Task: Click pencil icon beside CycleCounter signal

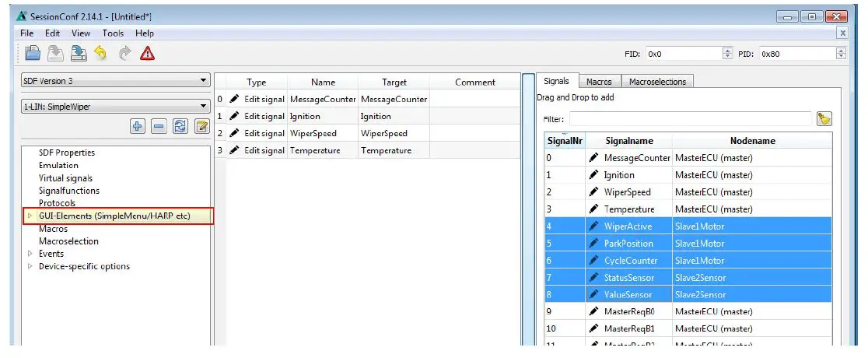Action: click(x=594, y=261)
